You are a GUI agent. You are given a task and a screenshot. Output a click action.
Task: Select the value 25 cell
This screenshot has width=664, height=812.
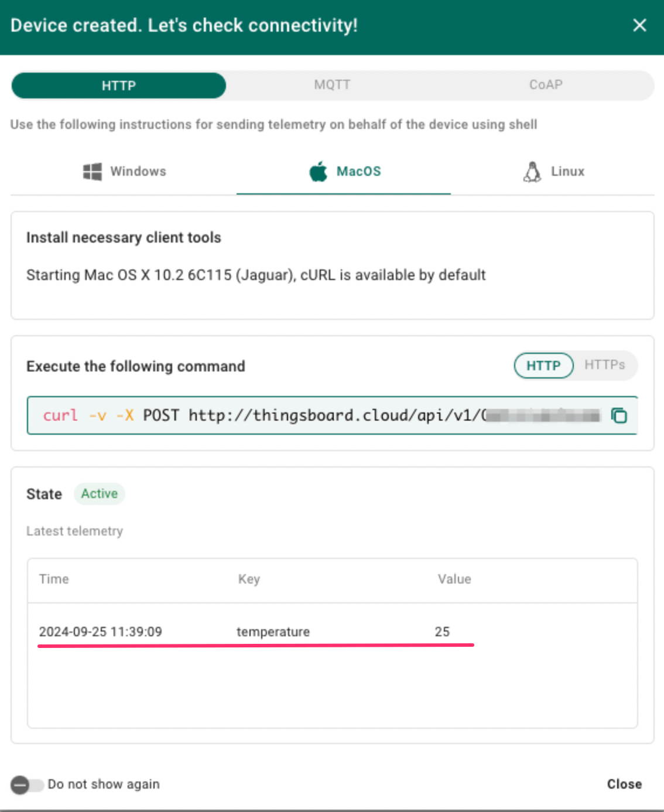tap(442, 632)
